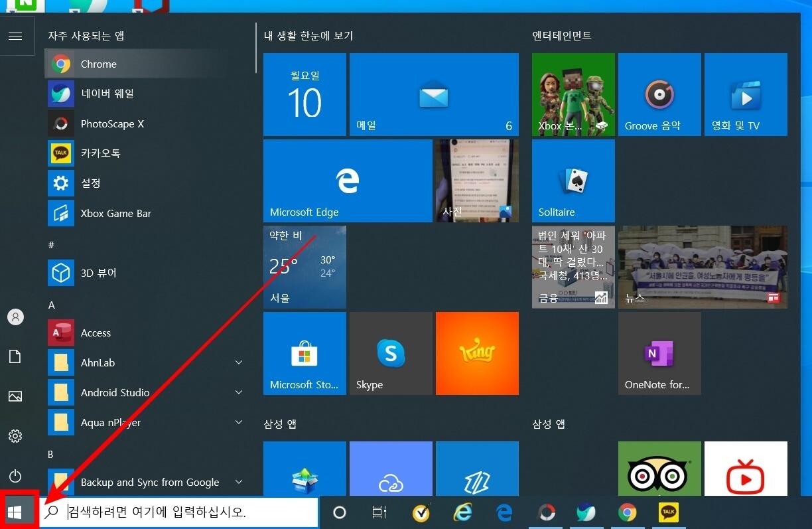This screenshot has width=812, height=529.
Task: Launch Internet Explorer from the taskbar
Action: (x=462, y=512)
